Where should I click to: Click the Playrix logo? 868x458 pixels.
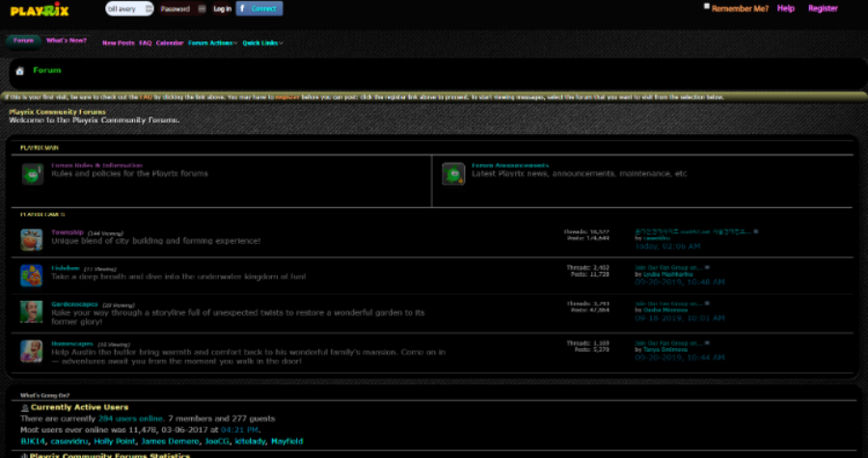pyautogui.click(x=40, y=10)
